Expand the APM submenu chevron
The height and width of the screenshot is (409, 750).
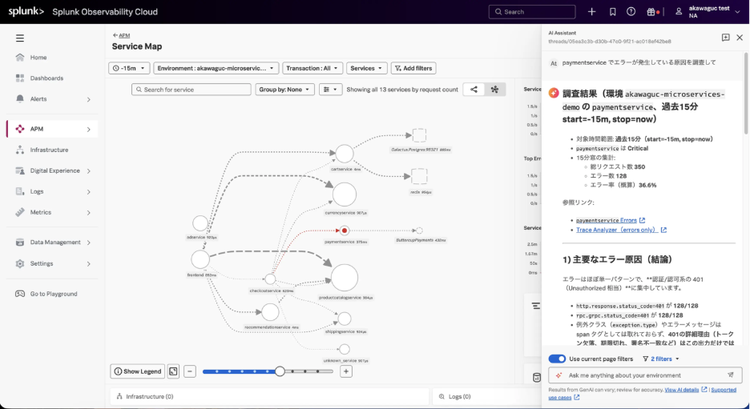tap(88, 129)
